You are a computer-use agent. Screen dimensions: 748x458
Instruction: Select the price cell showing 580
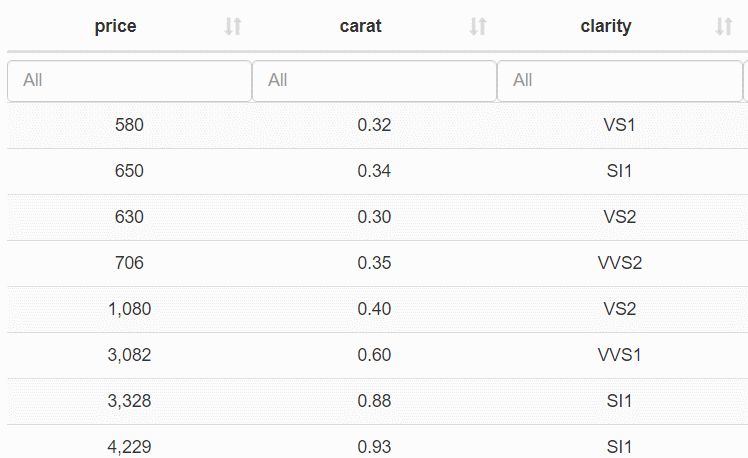click(x=129, y=125)
